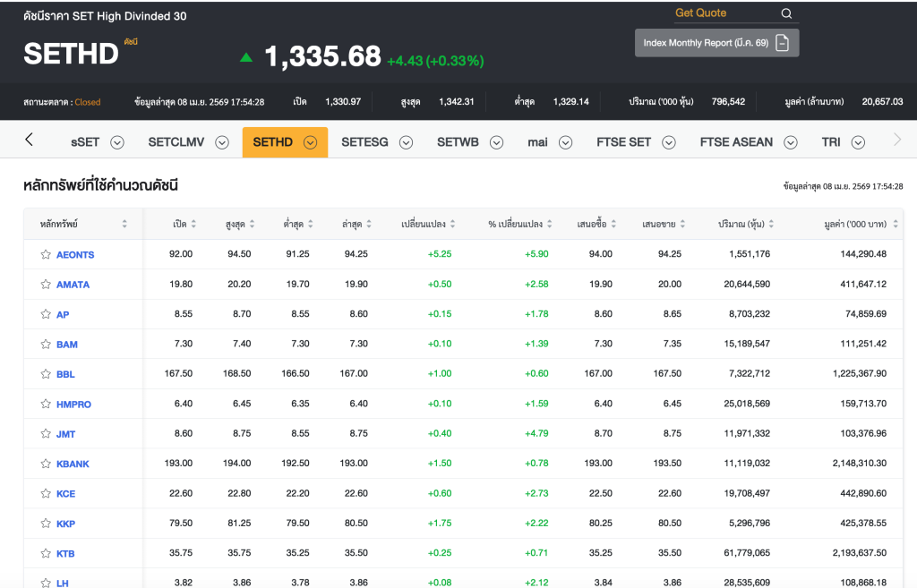
Task: Open the BBL stock link
Action: [x=65, y=375]
